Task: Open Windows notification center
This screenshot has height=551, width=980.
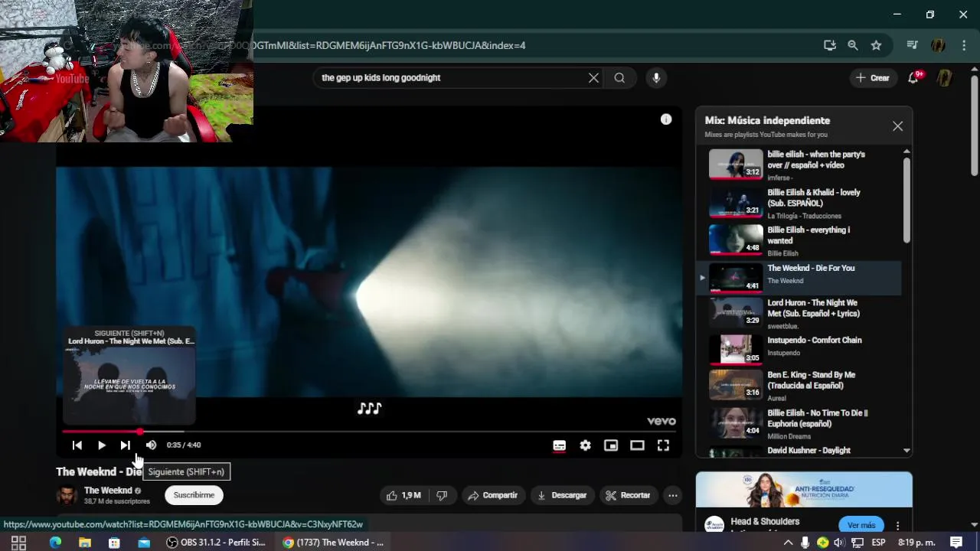Action: (x=956, y=543)
